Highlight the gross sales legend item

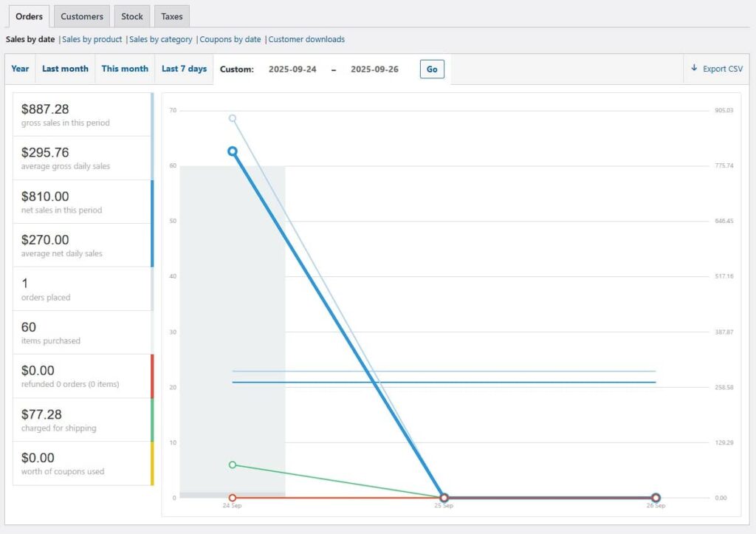81,114
